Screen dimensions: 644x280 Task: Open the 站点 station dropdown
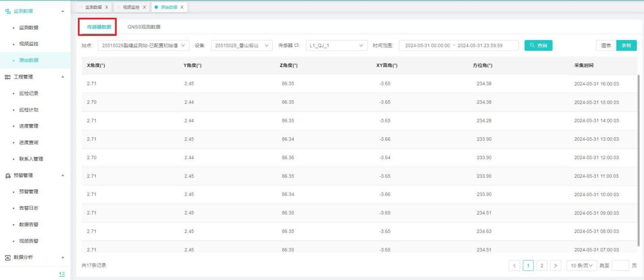pos(144,46)
